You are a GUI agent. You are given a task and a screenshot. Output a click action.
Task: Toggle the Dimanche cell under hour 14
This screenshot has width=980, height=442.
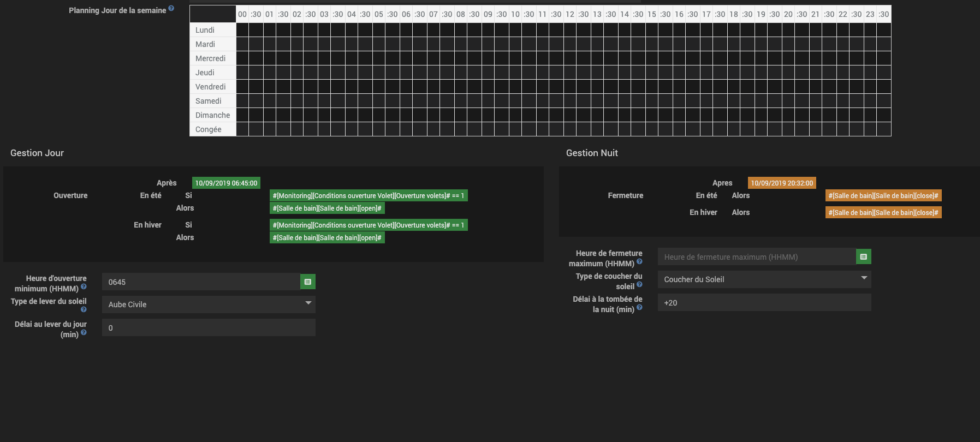(x=625, y=115)
